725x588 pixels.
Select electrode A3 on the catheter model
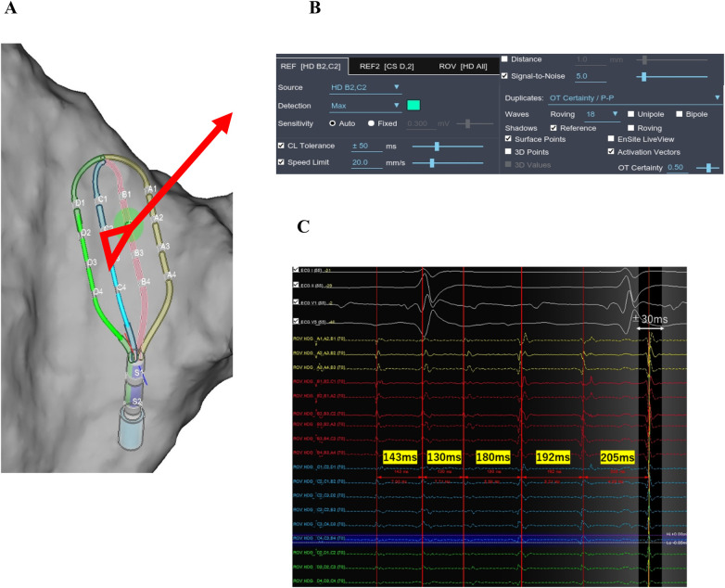click(x=165, y=247)
